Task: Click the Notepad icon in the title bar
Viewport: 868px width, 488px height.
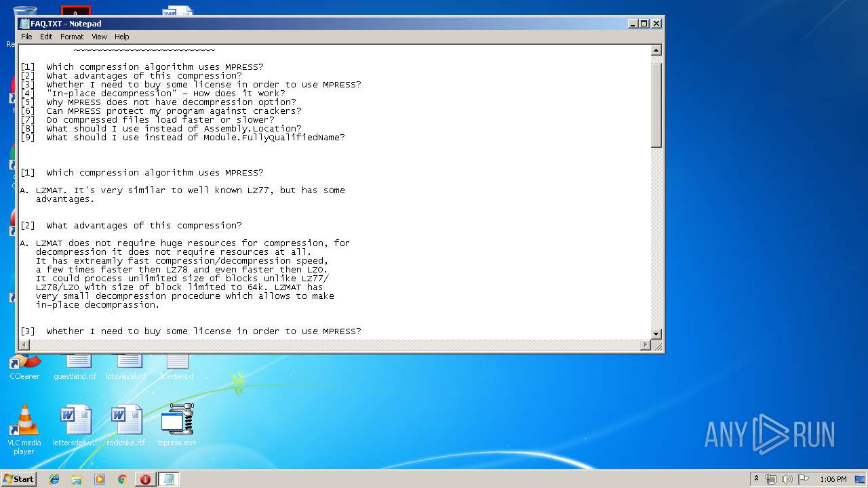Action: (24, 24)
